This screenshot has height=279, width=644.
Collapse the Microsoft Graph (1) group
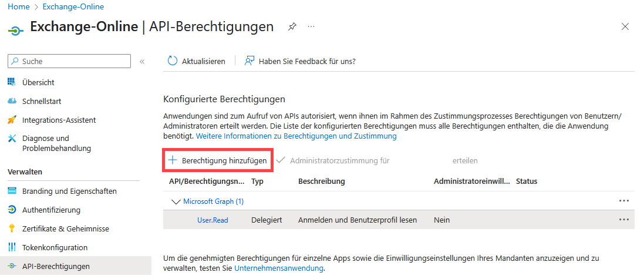175,201
